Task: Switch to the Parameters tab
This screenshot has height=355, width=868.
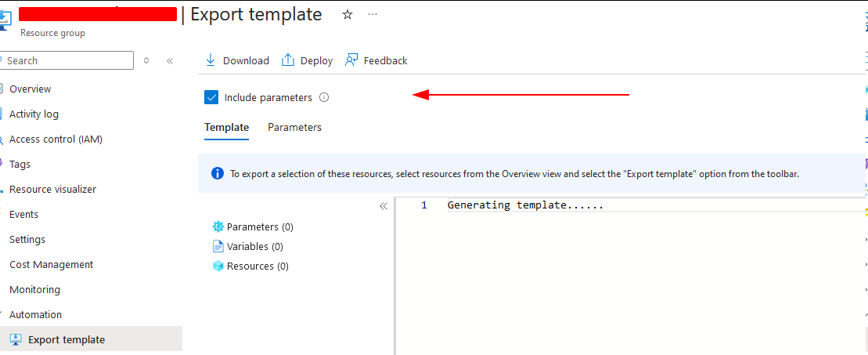Action: (294, 128)
